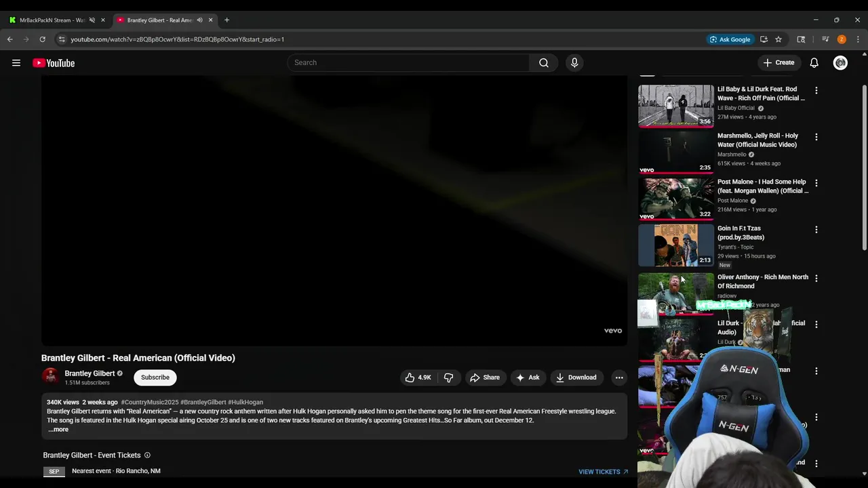Open Rich Men North Of Richmond title

tap(763, 281)
